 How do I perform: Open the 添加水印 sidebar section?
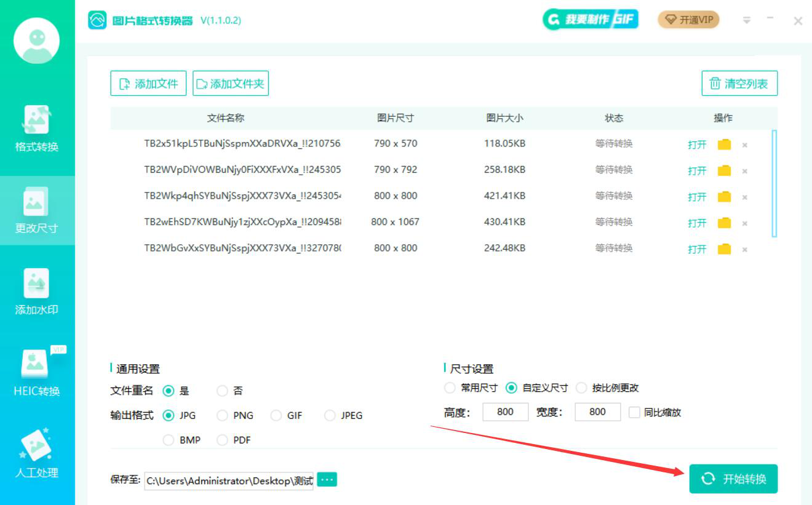37,292
